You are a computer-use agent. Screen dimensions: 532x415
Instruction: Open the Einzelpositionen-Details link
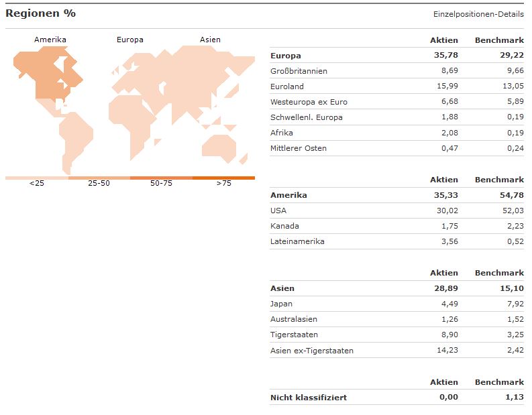pyautogui.click(x=478, y=14)
